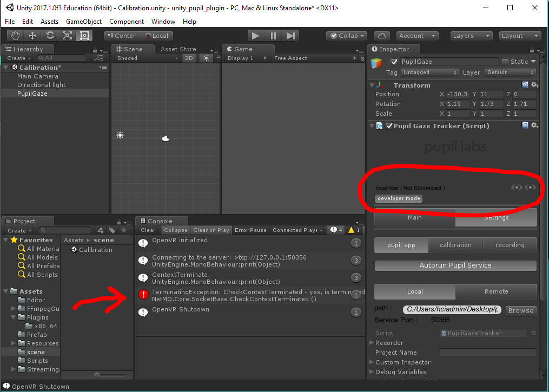Click the PupilGaze cube object icon

click(376, 63)
